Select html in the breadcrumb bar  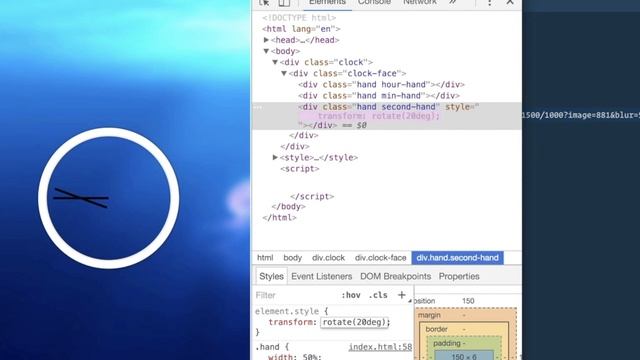(265, 258)
